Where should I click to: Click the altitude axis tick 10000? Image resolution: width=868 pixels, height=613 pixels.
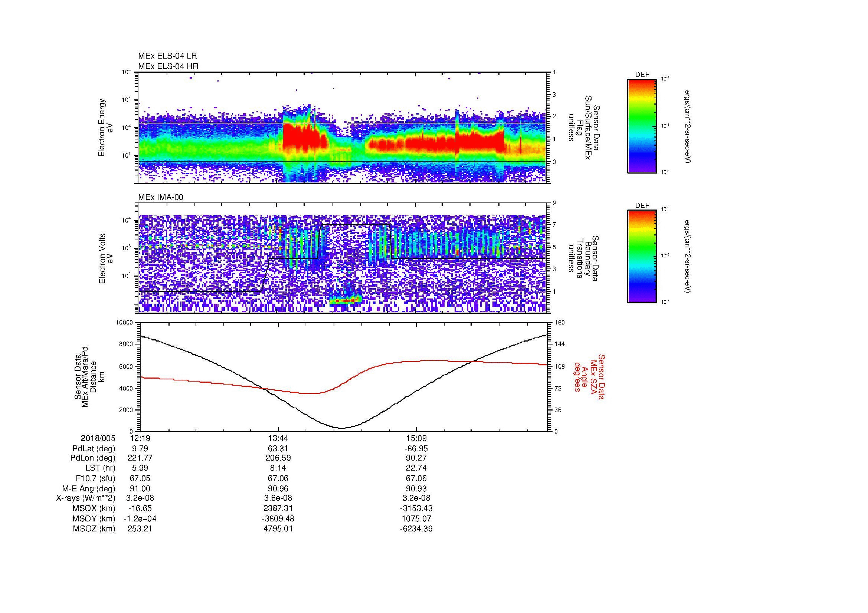(x=124, y=323)
